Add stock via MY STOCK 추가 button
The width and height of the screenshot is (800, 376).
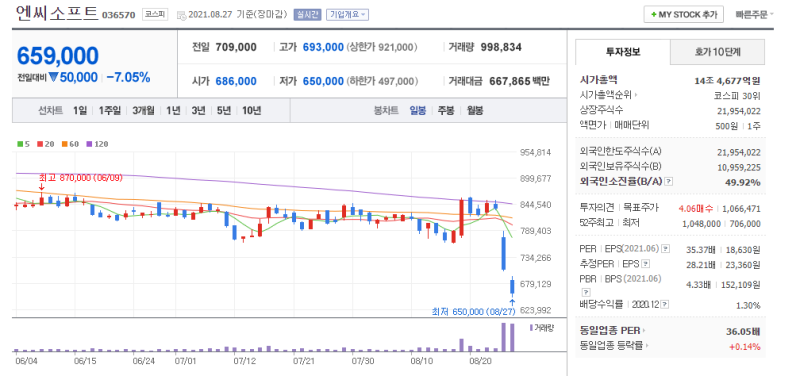(x=684, y=14)
